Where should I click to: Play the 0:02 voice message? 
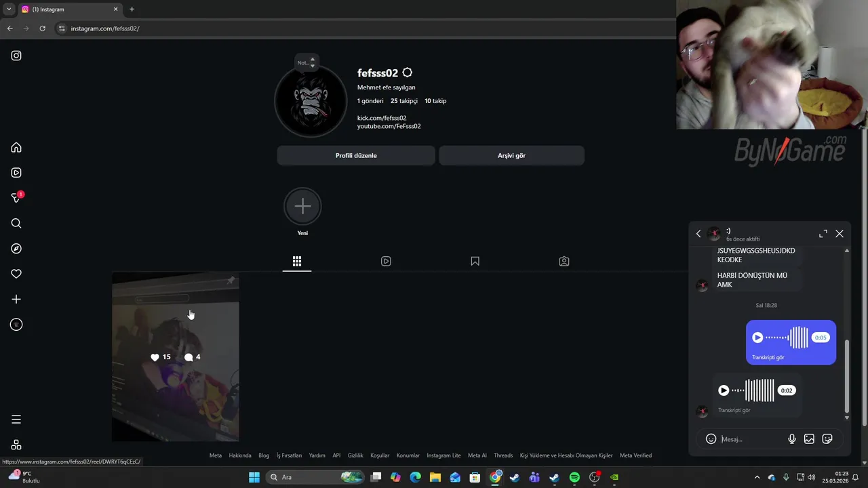[724, 390]
